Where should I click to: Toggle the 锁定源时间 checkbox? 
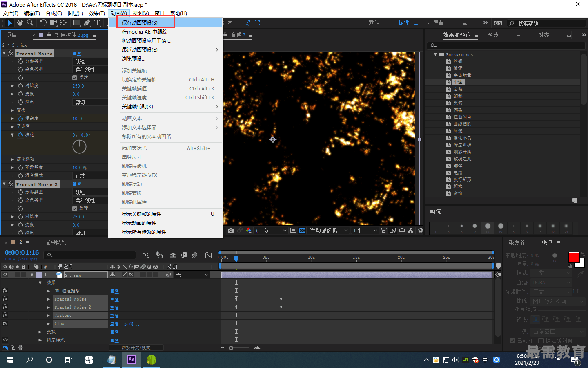tap(541, 340)
